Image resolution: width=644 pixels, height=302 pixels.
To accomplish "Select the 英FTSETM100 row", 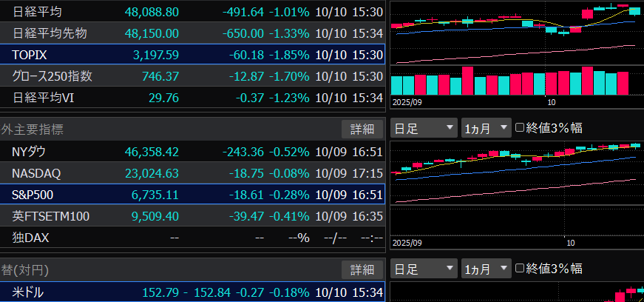I will [192, 216].
